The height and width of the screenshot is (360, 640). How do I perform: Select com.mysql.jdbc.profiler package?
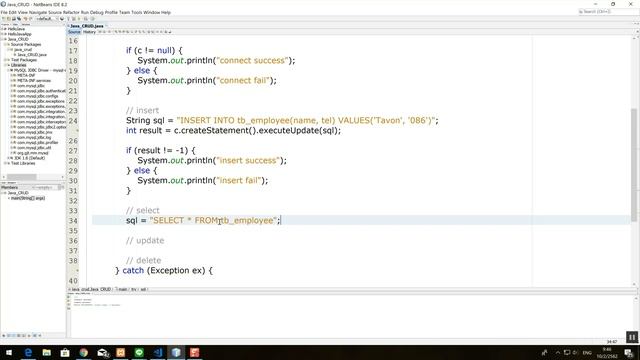coord(38,142)
